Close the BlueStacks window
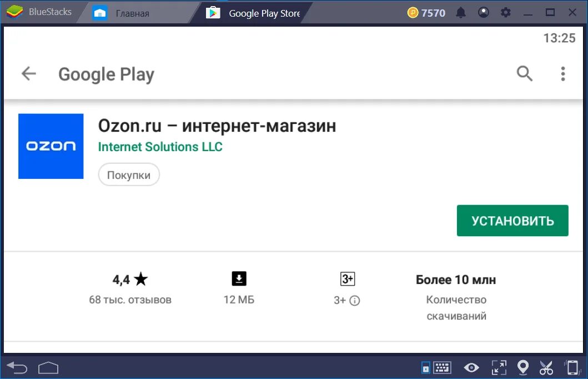 click(x=572, y=12)
